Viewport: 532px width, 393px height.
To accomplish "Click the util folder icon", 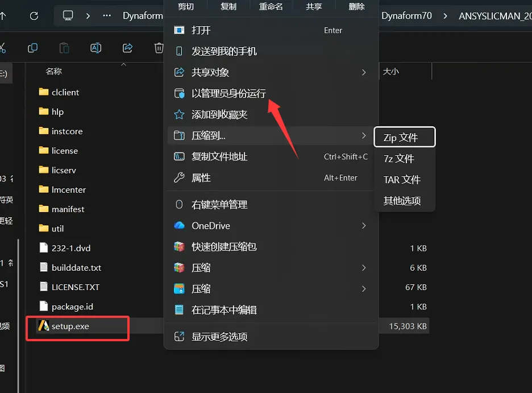I will [43, 228].
